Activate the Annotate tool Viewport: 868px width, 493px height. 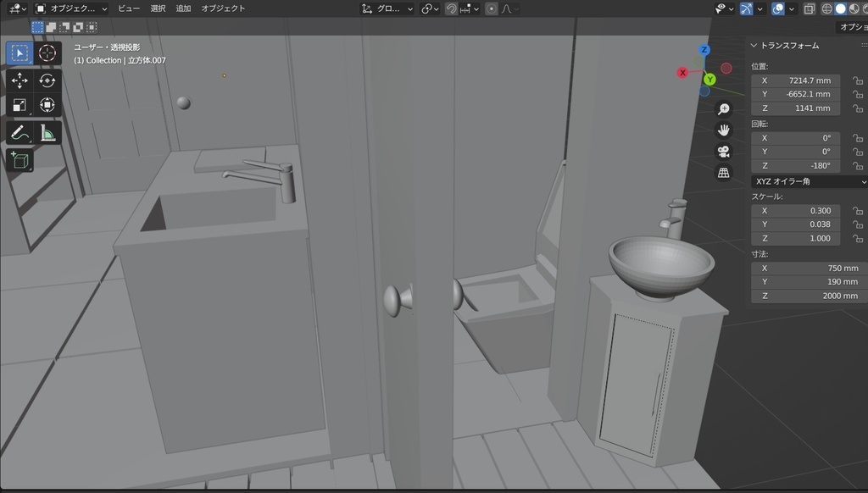click(x=19, y=131)
